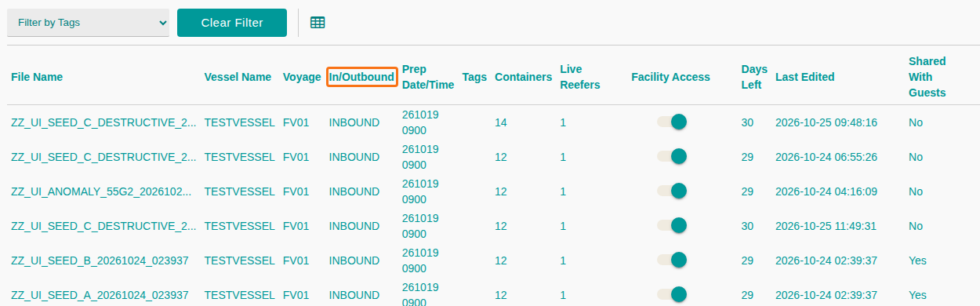Toggle Facility Access for ZZ_UI_ANOMALY_55G2 row

click(x=672, y=191)
